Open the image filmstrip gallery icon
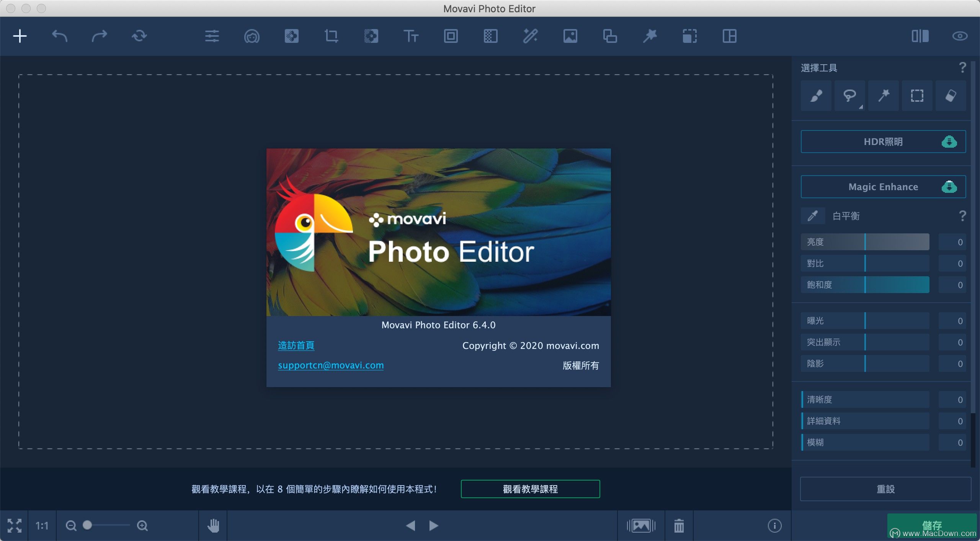The image size is (980, 541). 641,526
